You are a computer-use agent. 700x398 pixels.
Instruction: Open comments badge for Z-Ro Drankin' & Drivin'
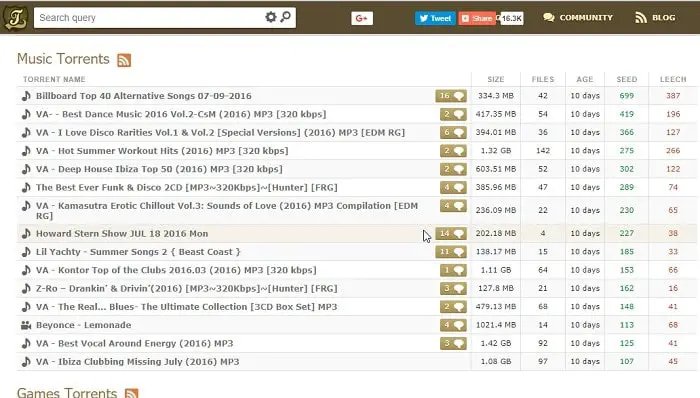(453, 288)
